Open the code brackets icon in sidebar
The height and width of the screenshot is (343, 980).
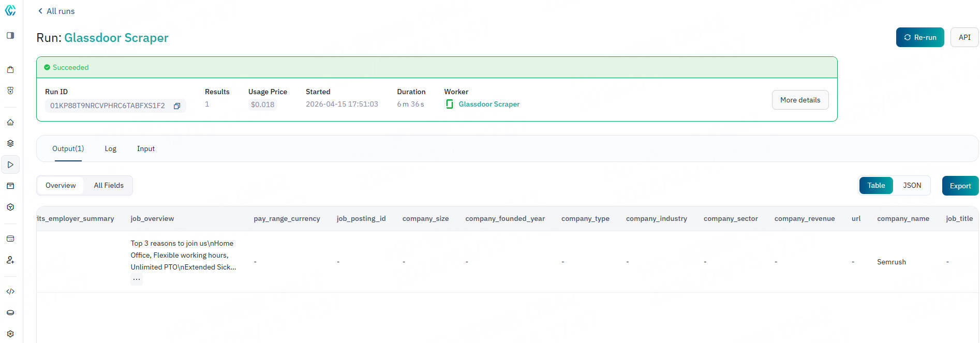click(x=10, y=292)
